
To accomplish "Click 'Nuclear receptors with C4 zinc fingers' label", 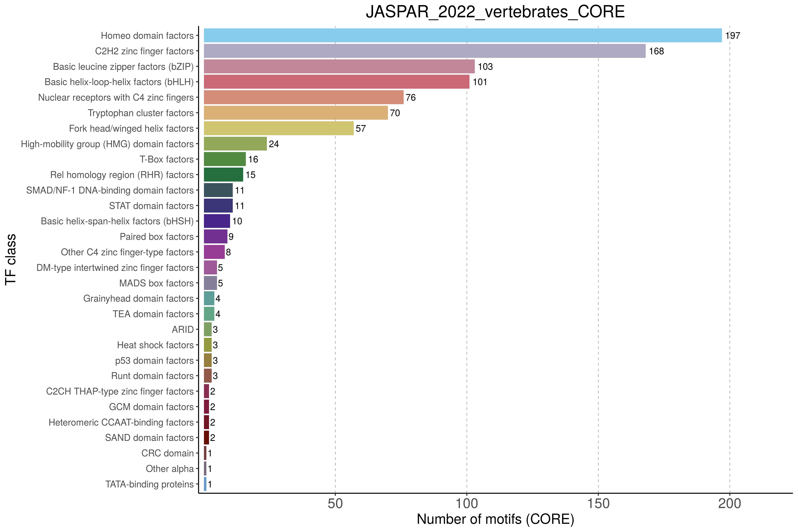I will pos(116,98).
